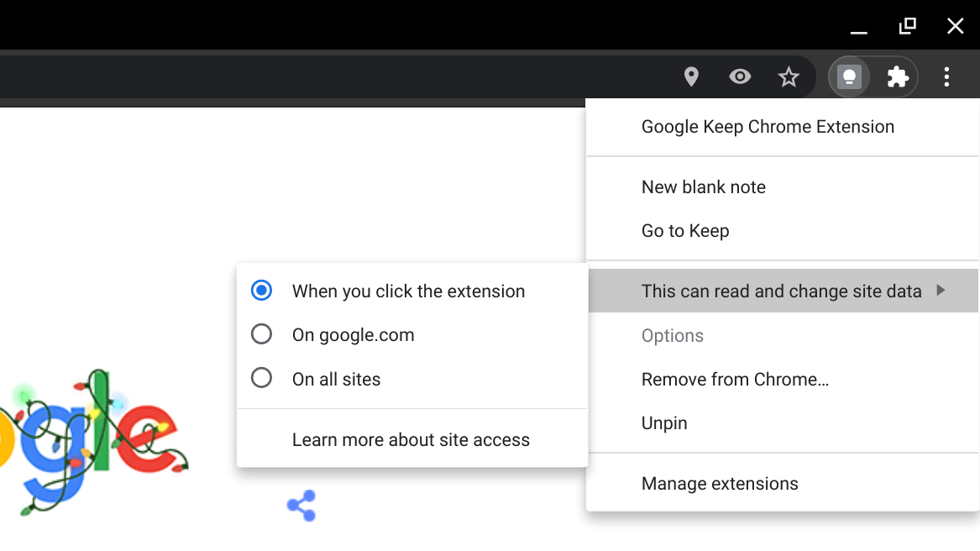Click the Google Keep extension icon

pos(849,77)
